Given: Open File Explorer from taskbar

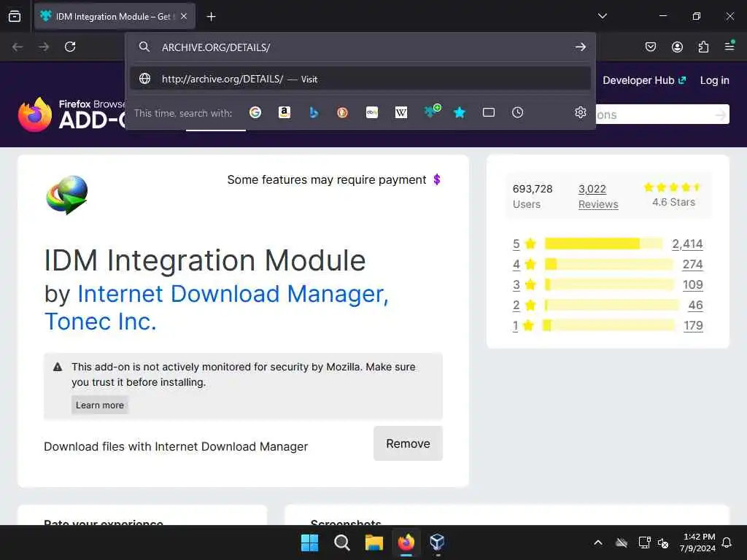Looking at the screenshot, I should pos(374,542).
